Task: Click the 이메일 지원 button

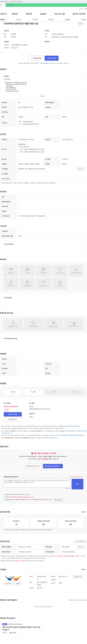Action: tap(13, 419)
